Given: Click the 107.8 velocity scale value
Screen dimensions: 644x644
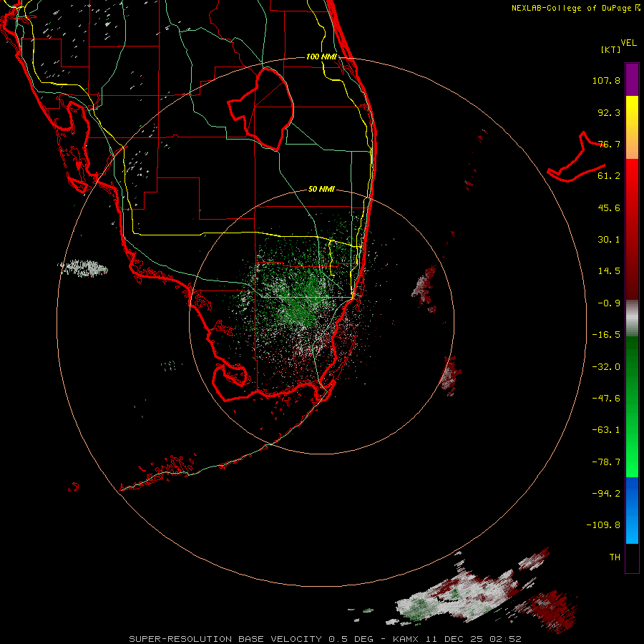Looking at the screenshot, I should (606, 80).
